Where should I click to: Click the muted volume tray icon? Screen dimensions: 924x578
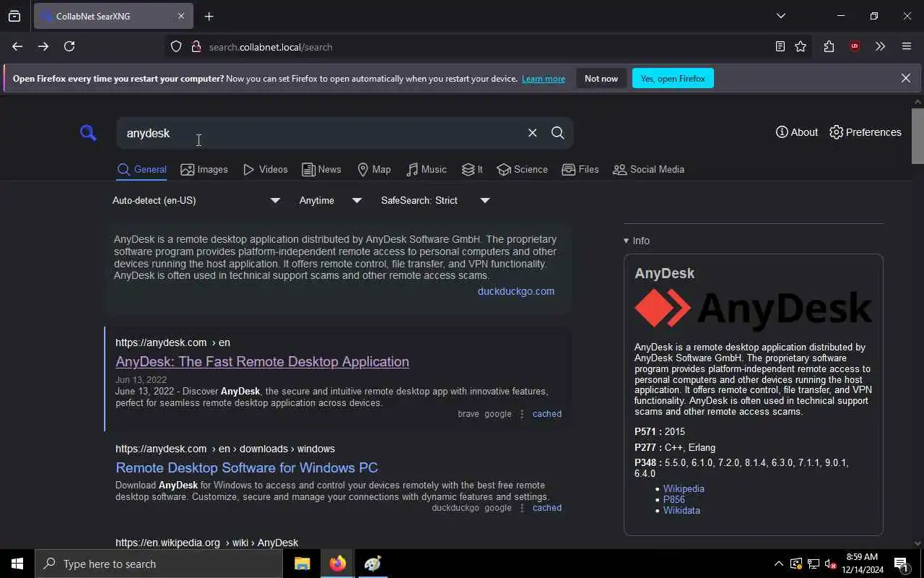pyautogui.click(x=830, y=564)
